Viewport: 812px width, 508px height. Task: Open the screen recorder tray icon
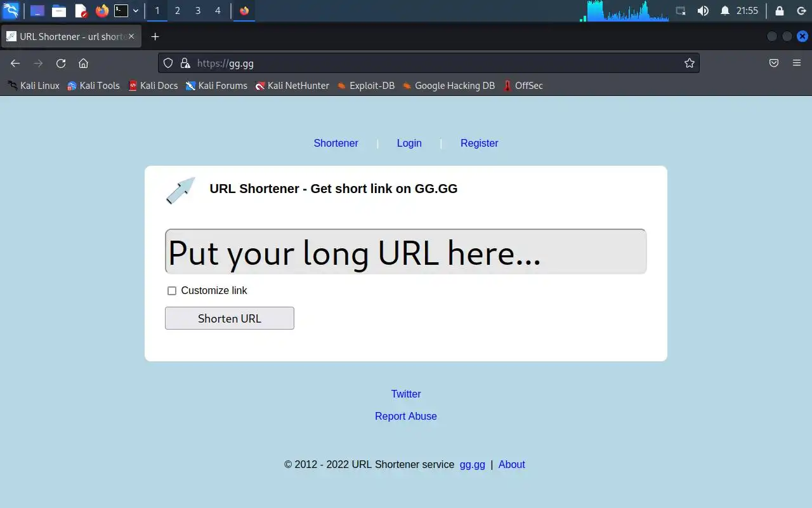point(681,11)
